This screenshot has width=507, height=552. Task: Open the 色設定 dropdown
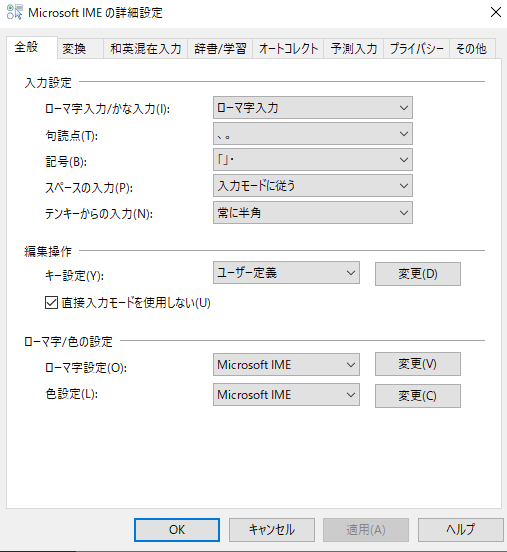tap(286, 395)
